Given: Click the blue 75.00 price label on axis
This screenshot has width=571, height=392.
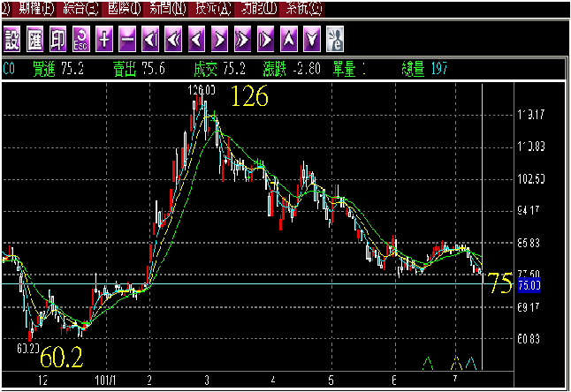Looking at the screenshot, I should click(529, 285).
